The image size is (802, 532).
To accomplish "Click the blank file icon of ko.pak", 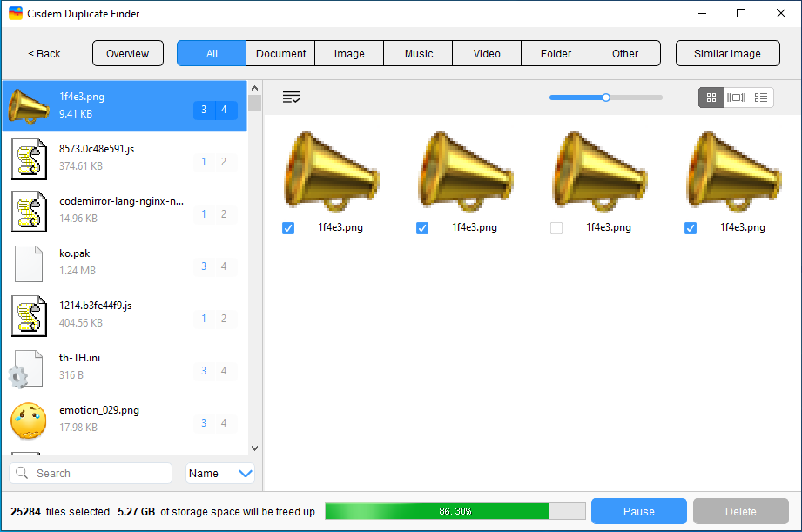I will [29, 264].
